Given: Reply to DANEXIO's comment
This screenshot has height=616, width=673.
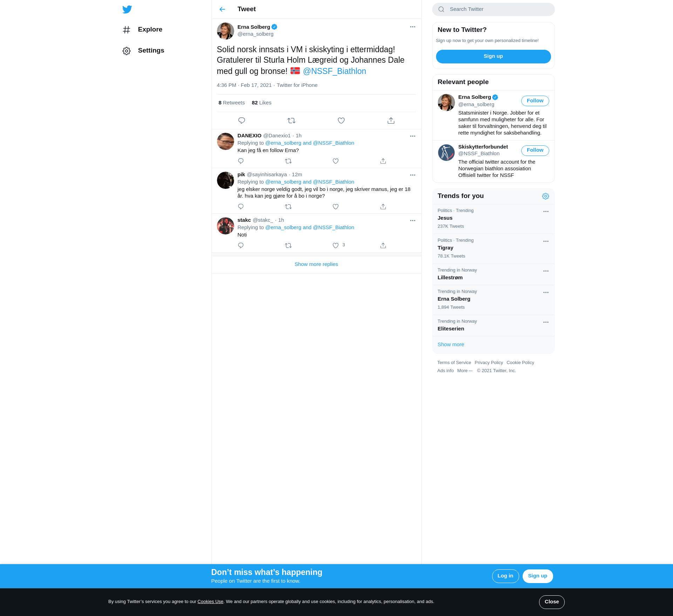Looking at the screenshot, I should pos(241,161).
